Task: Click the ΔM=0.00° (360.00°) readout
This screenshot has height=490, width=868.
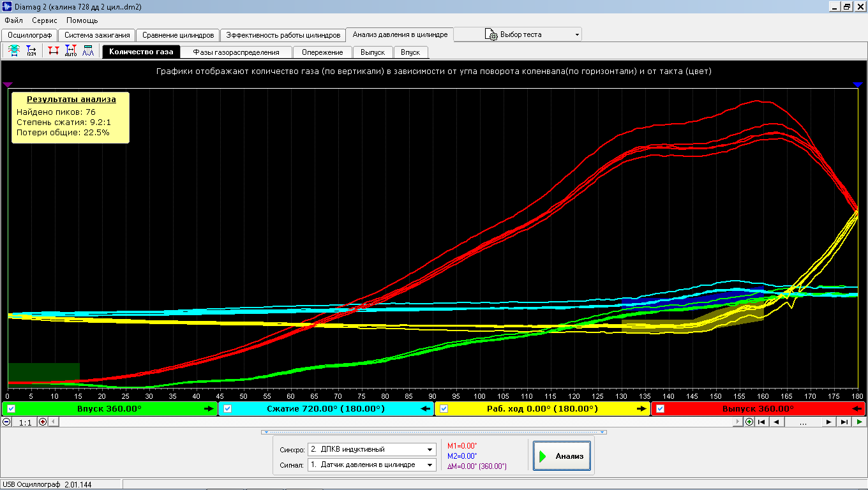Action: pos(477,466)
